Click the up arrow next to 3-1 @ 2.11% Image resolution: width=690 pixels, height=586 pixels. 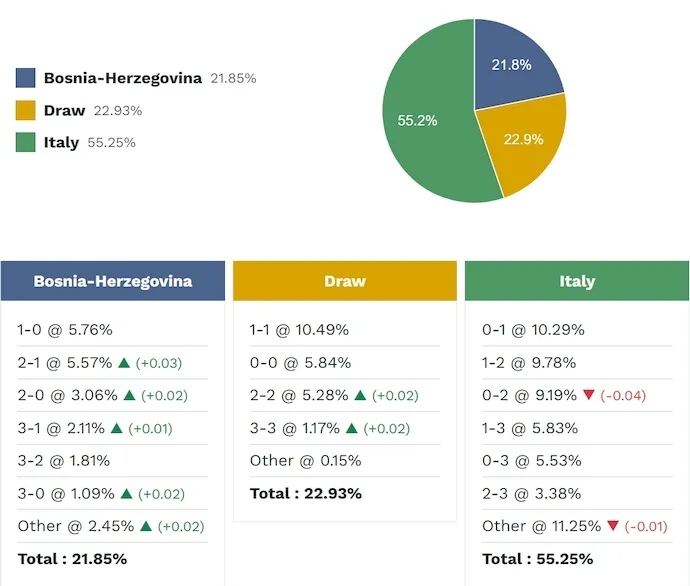coord(116,428)
